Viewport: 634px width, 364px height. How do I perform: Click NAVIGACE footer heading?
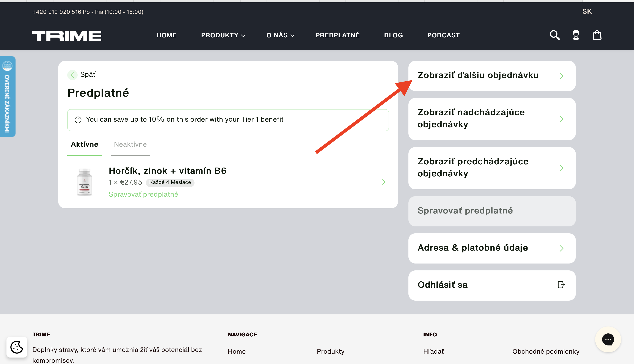242,335
